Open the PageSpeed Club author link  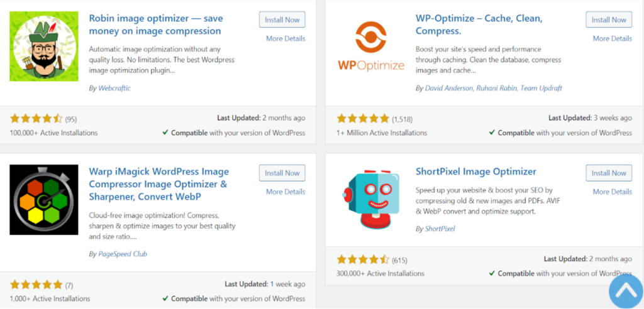(x=123, y=254)
